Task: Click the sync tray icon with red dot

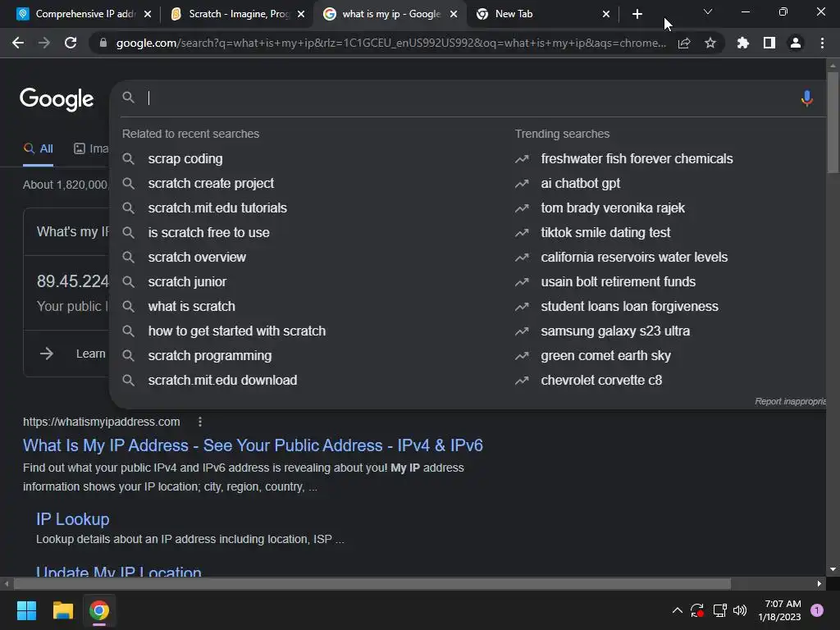Action: [697, 610]
